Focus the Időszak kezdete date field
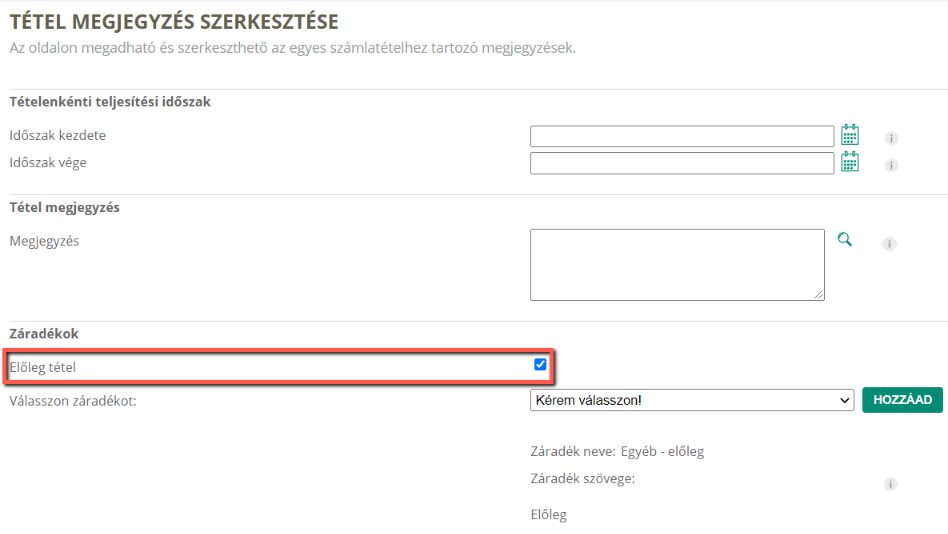Viewport: 948px width, 534px height. [x=682, y=136]
